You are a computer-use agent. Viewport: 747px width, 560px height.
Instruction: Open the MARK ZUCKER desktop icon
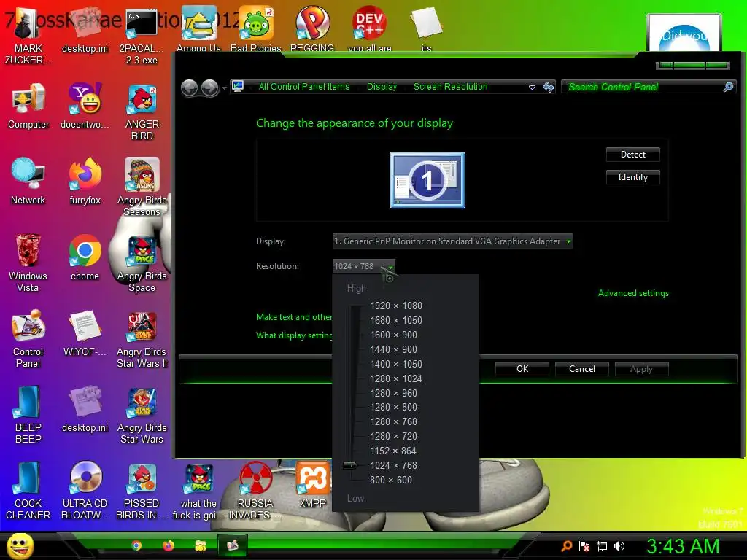tap(28, 36)
